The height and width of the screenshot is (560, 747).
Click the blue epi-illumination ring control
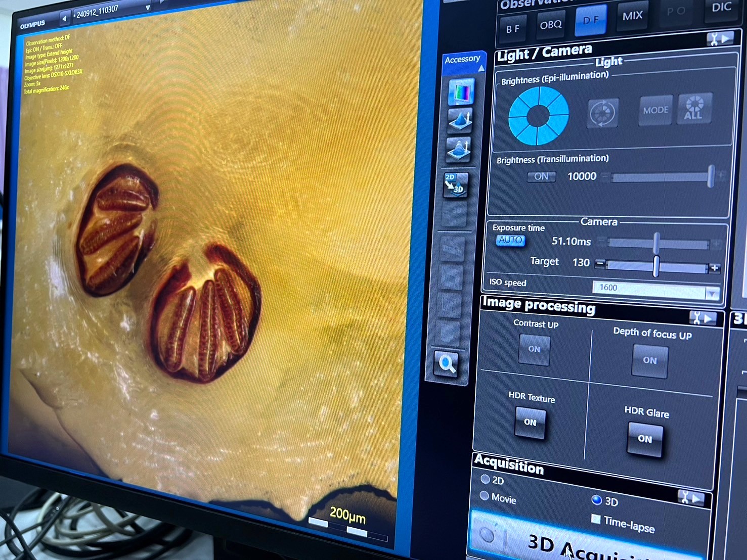[538, 116]
